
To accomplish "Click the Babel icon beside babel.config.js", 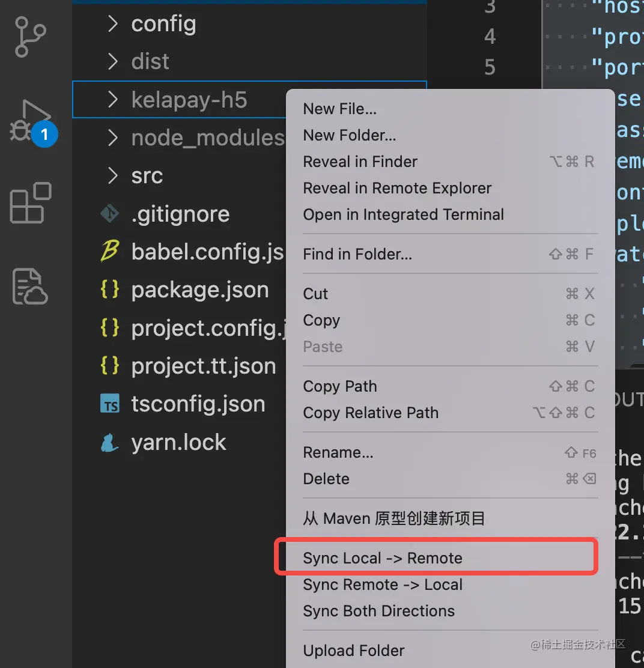I will click(x=109, y=251).
